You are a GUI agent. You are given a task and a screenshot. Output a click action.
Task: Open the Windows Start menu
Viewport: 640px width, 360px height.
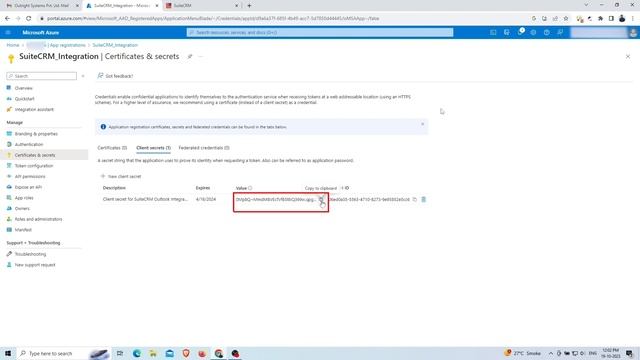point(8,353)
